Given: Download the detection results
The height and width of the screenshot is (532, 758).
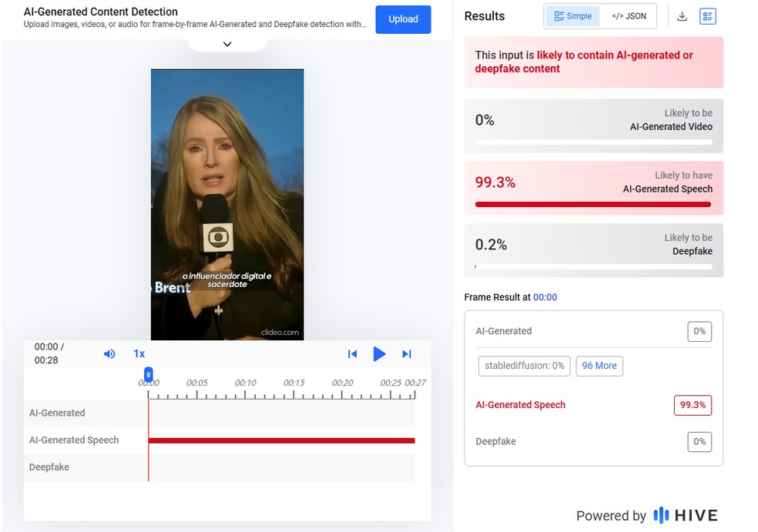Looking at the screenshot, I should click(682, 16).
